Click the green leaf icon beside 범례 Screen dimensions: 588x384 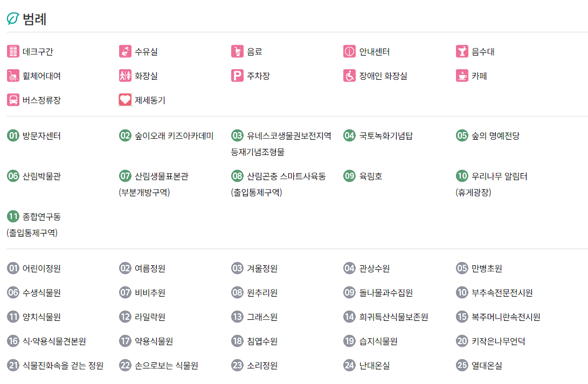pos(13,19)
